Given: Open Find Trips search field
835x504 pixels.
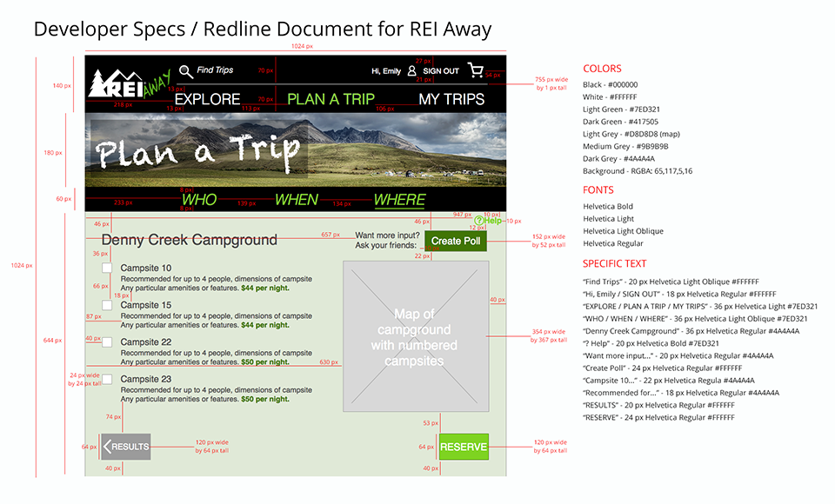Looking at the screenshot, I should [215, 70].
